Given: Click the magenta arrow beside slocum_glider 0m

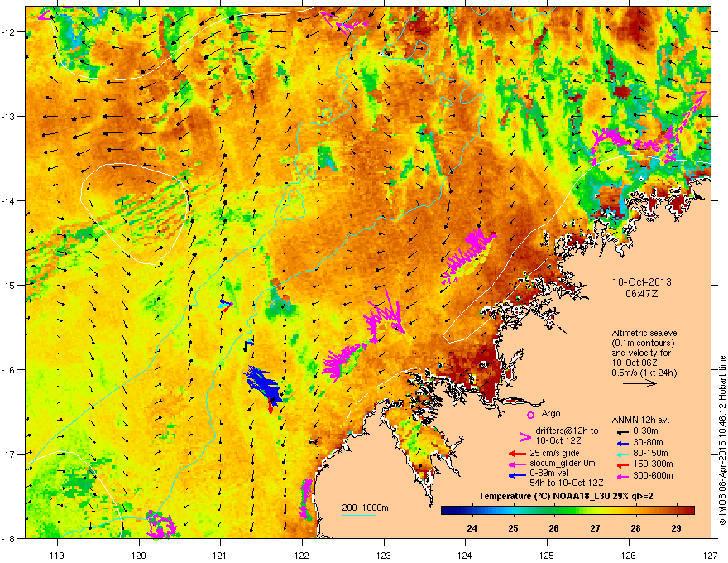Looking at the screenshot, I should 517,464.
